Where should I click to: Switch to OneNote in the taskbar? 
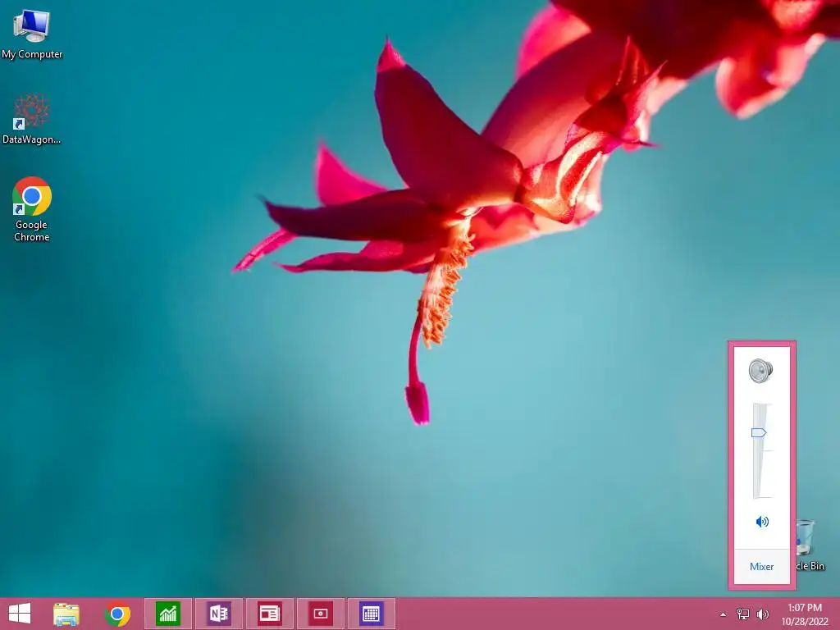point(218,614)
